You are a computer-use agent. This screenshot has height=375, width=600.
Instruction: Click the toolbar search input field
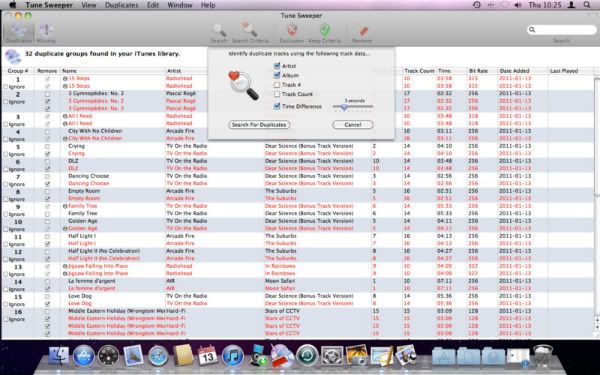561,29
